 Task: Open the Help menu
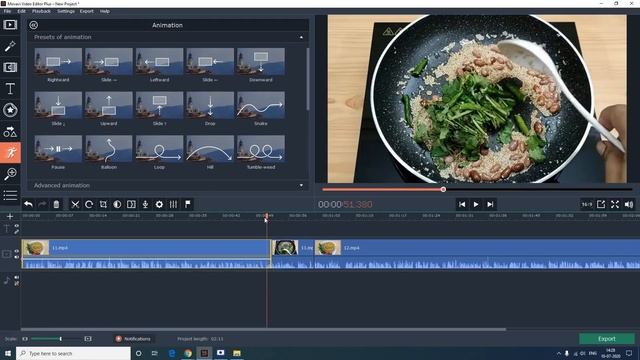tap(105, 11)
